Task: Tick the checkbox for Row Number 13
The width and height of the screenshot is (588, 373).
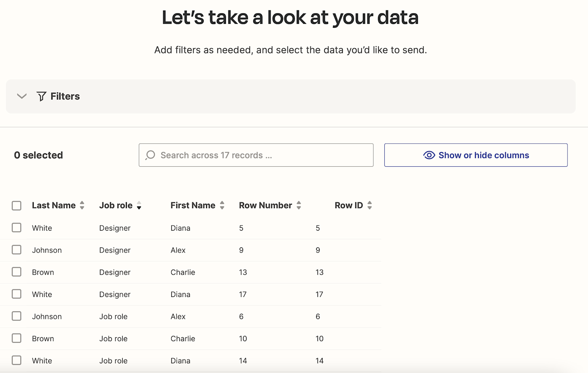Action: (16, 272)
